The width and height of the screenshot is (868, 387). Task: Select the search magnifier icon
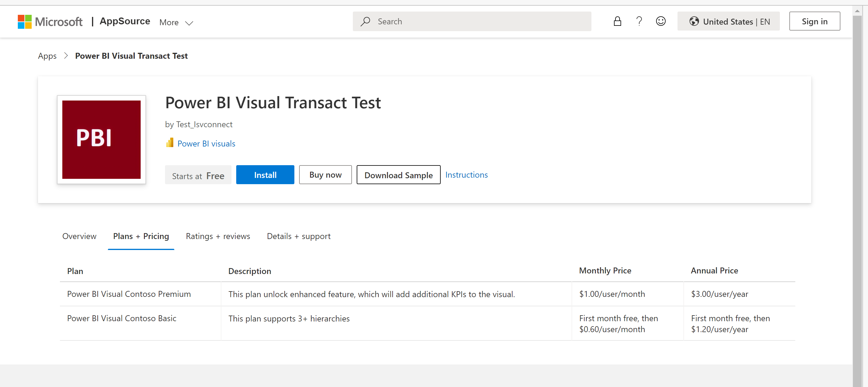tap(365, 21)
